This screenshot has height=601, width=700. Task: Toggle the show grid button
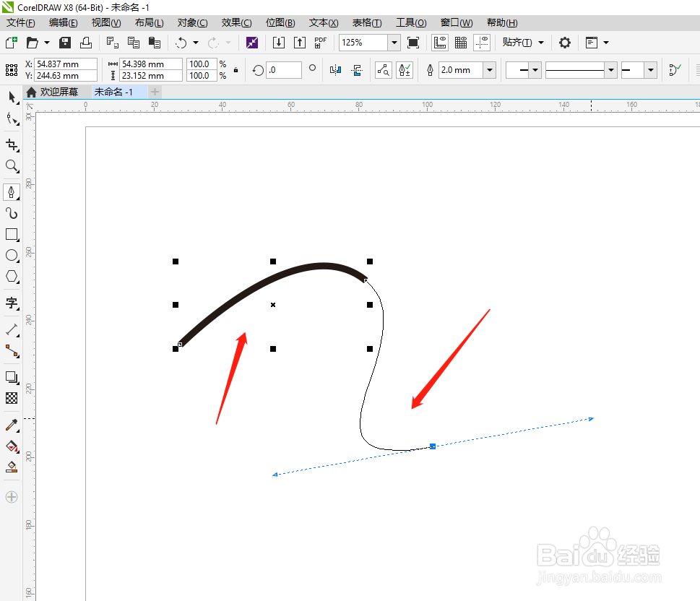(461, 43)
